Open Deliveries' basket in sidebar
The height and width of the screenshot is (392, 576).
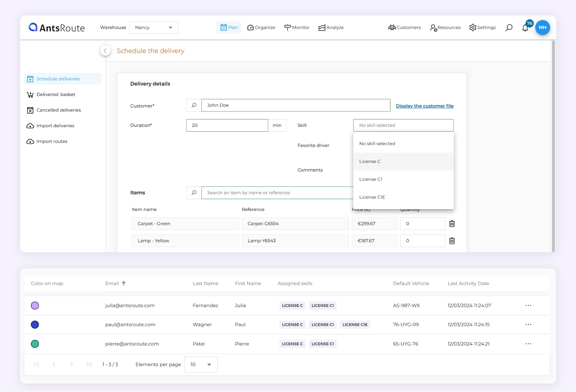click(x=56, y=94)
